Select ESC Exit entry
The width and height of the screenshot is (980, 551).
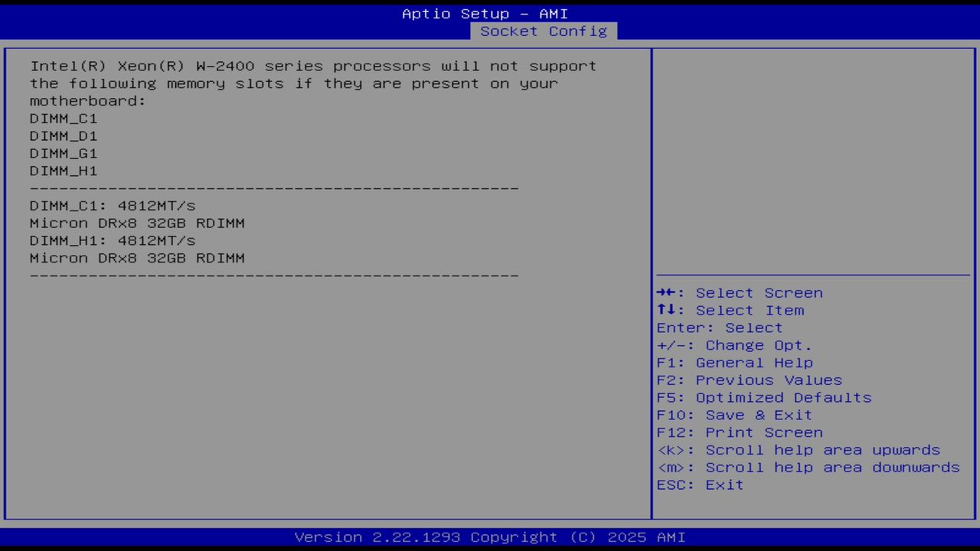[699, 484]
